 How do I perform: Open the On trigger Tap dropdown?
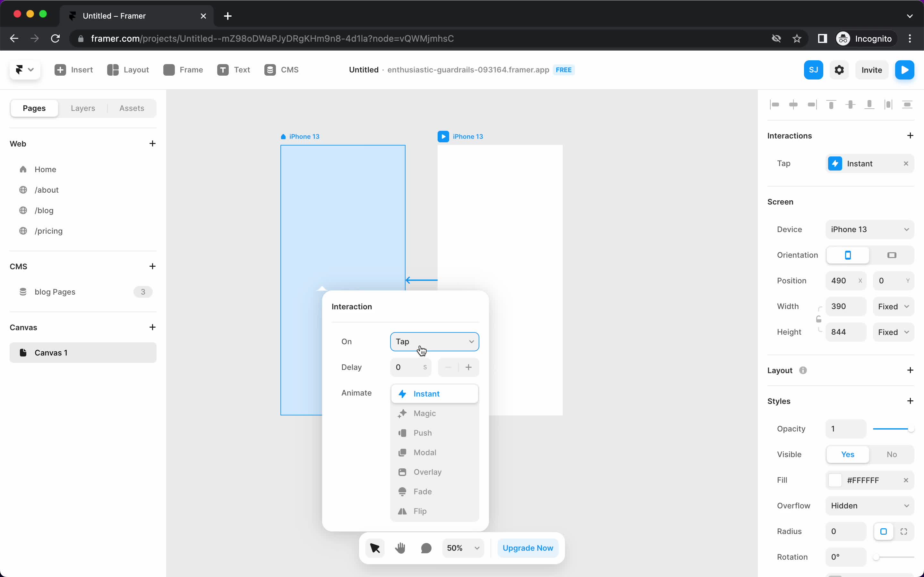(x=433, y=341)
